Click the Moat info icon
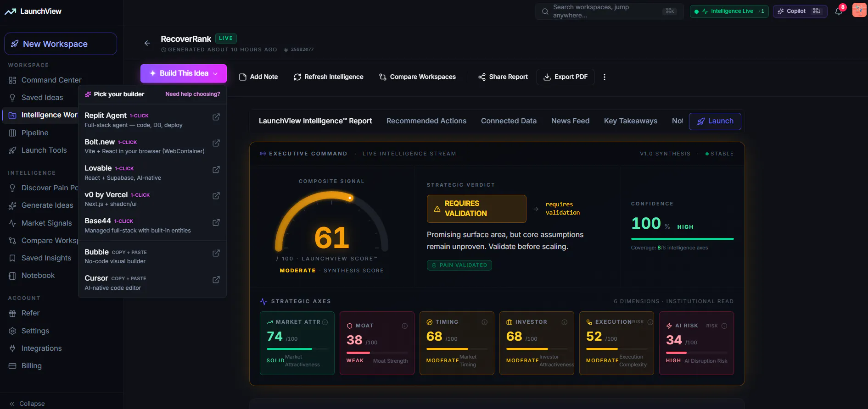This screenshot has height=409, width=868. [405, 326]
